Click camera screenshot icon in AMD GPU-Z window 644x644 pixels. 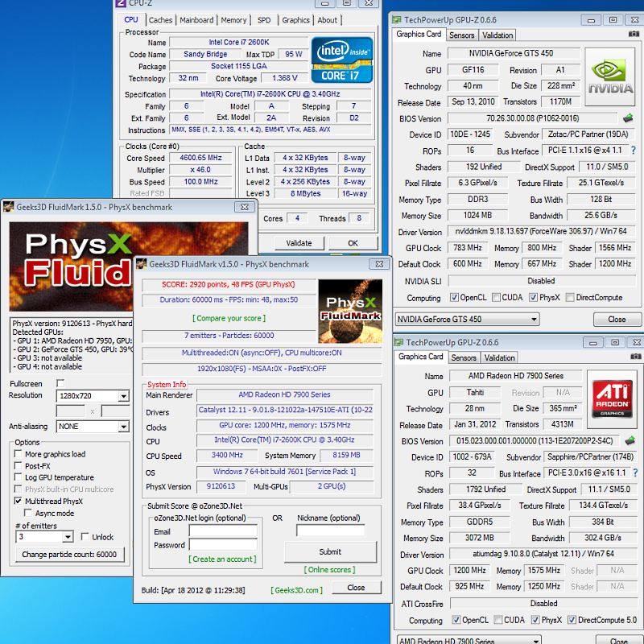(x=635, y=357)
